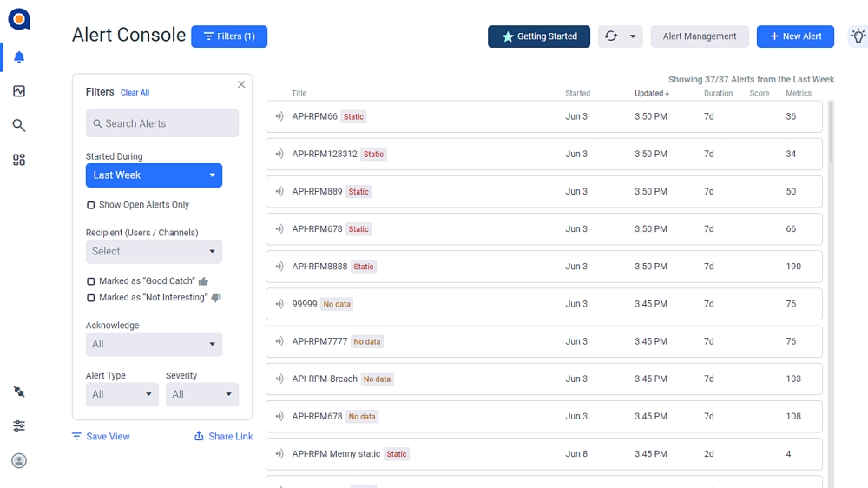Open the Alert Type dropdown

click(x=122, y=394)
